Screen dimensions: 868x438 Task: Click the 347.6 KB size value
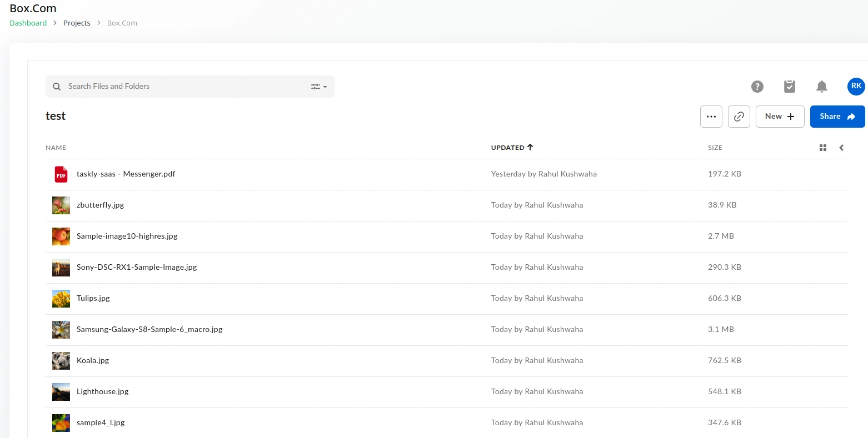725,422
